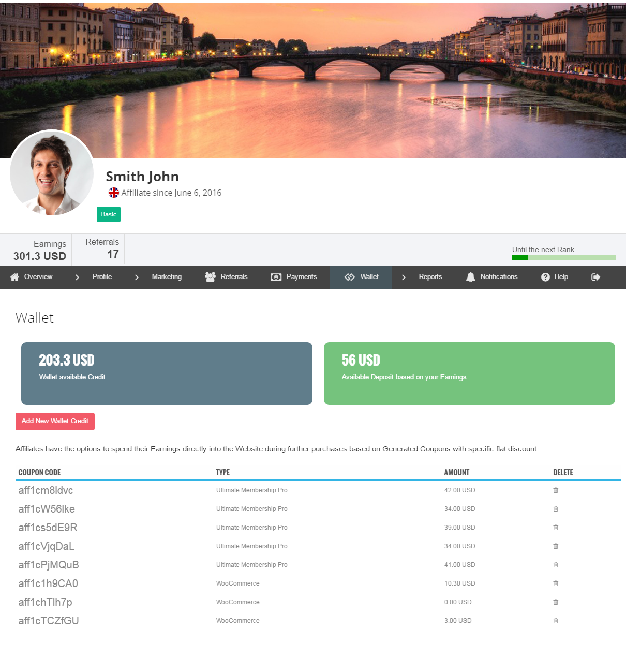The height and width of the screenshot is (672, 626).
Task: Click the 41.00 USD amount
Action: pos(459,565)
